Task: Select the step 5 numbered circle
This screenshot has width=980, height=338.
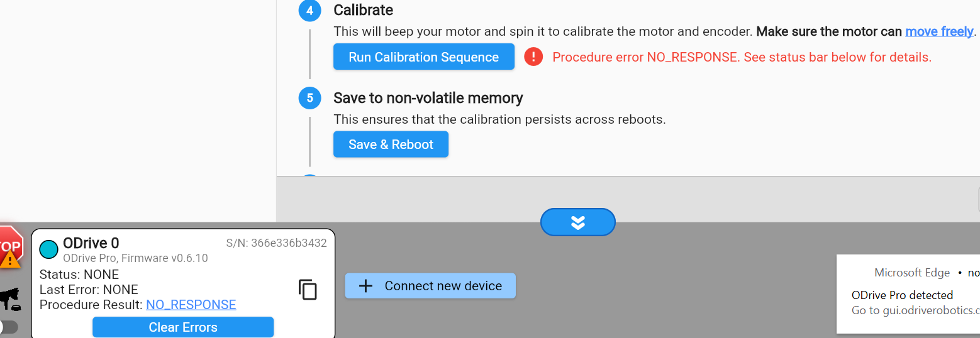Action: coord(309,98)
